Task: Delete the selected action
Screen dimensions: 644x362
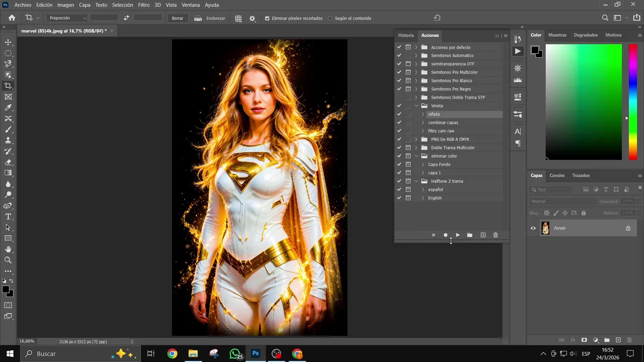Action: pos(496,235)
